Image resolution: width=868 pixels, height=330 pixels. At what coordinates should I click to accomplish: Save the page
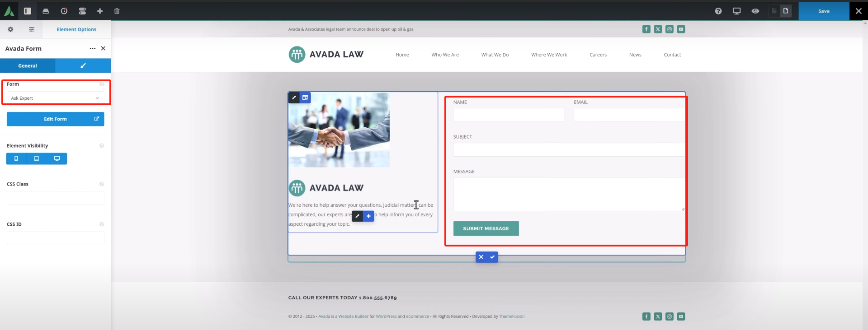click(x=824, y=11)
